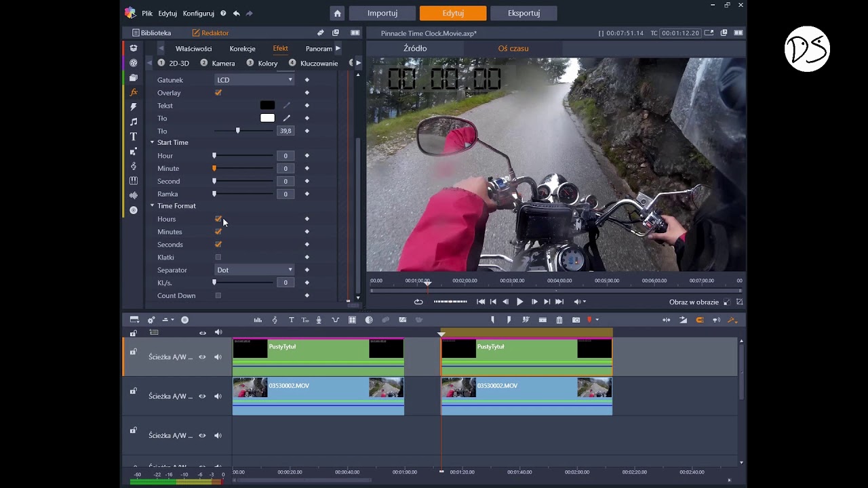The height and width of the screenshot is (488, 868).
Task: Switch to the Biblioteka panel
Action: (x=151, y=33)
